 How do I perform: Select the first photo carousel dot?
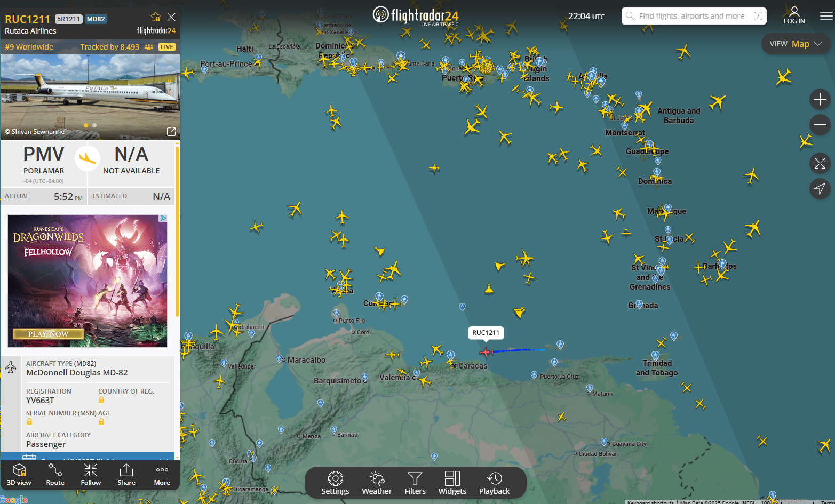click(x=86, y=125)
